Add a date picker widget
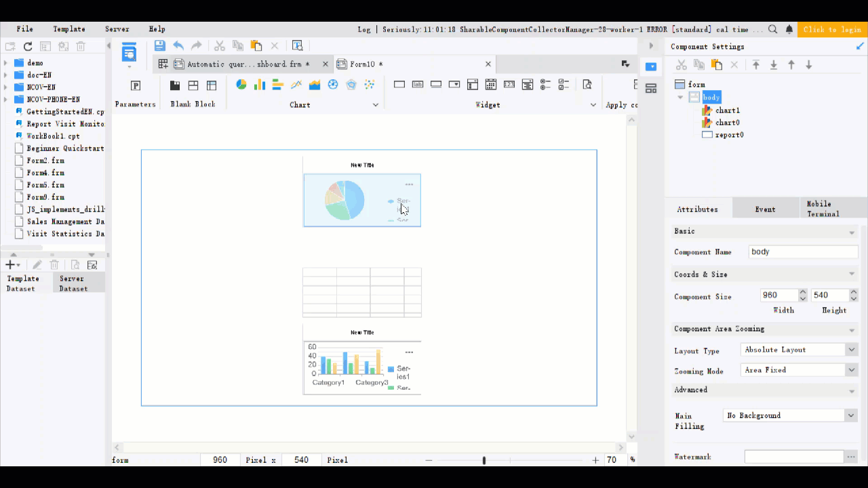The width and height of the screenshot is (868, 488). 491,85
